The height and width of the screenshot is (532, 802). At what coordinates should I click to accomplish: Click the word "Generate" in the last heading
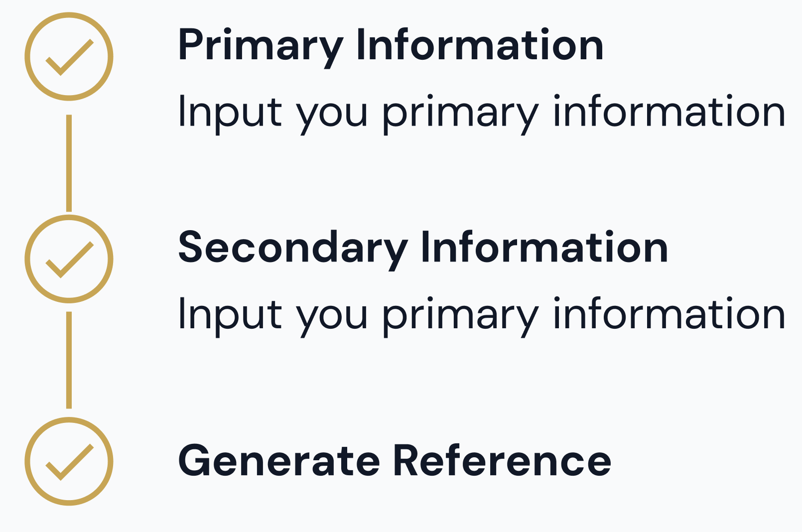point(279,461)
